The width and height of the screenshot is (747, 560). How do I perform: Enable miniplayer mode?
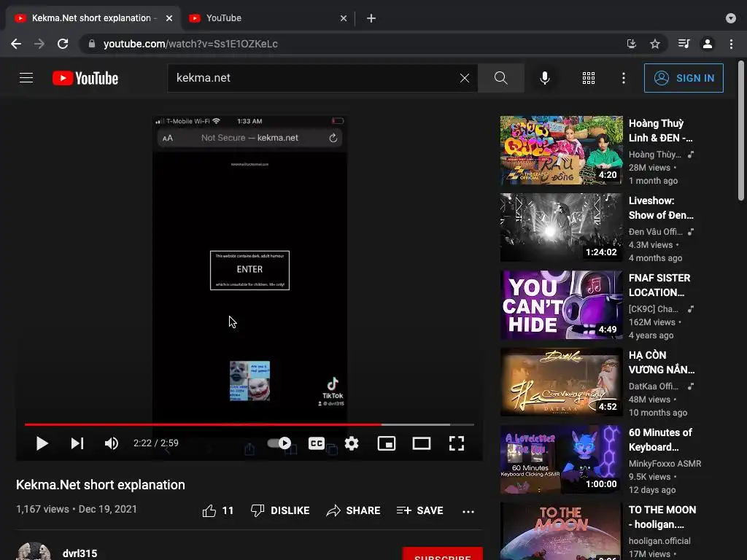point(387,443)
